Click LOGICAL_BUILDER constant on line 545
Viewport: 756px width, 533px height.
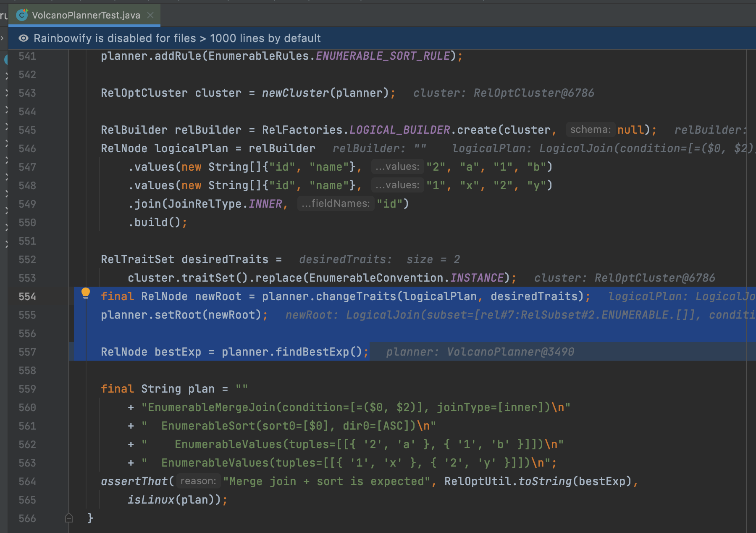tap(400, 130)
